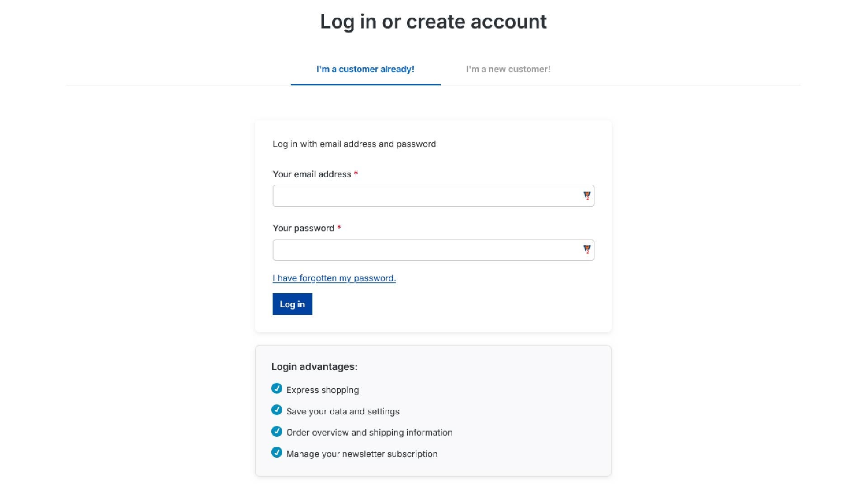This screenshot has width=868, height=488.
Task: Click the autofill icon in the password field
Action: coord(586,249)
